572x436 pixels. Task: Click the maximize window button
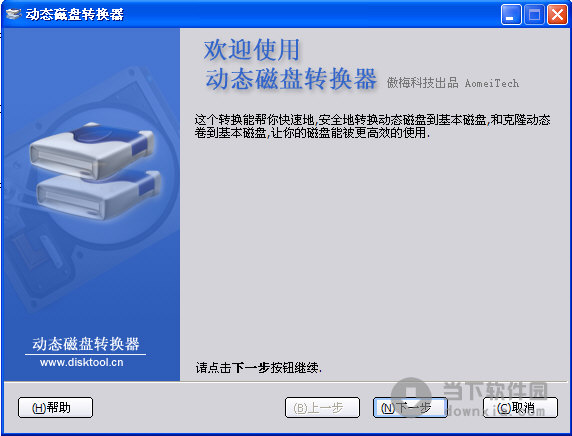tap(534, 15)
